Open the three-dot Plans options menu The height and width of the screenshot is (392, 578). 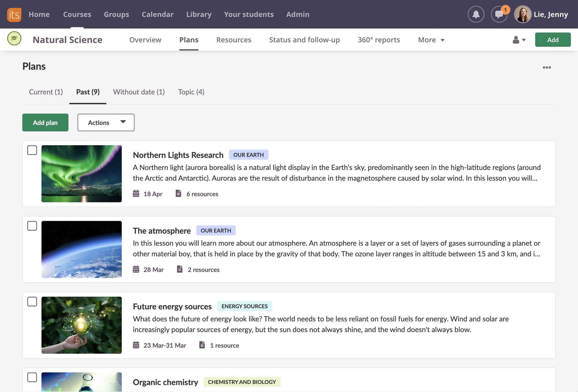tap(546, 68)
